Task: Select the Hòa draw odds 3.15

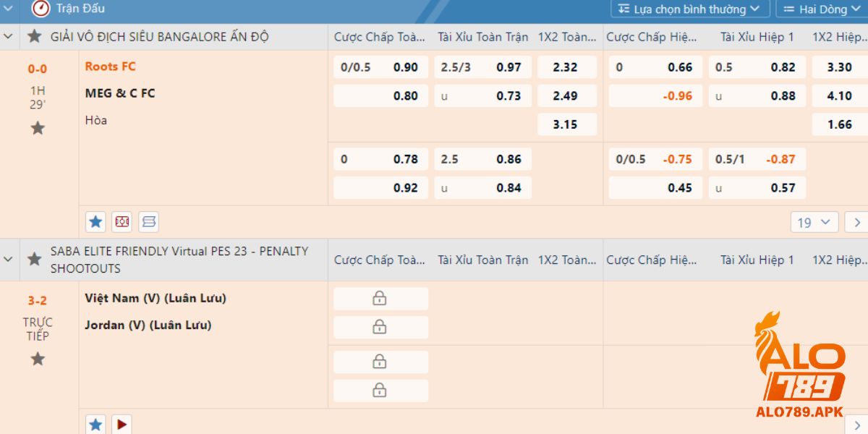Action: tap(566, 124)
